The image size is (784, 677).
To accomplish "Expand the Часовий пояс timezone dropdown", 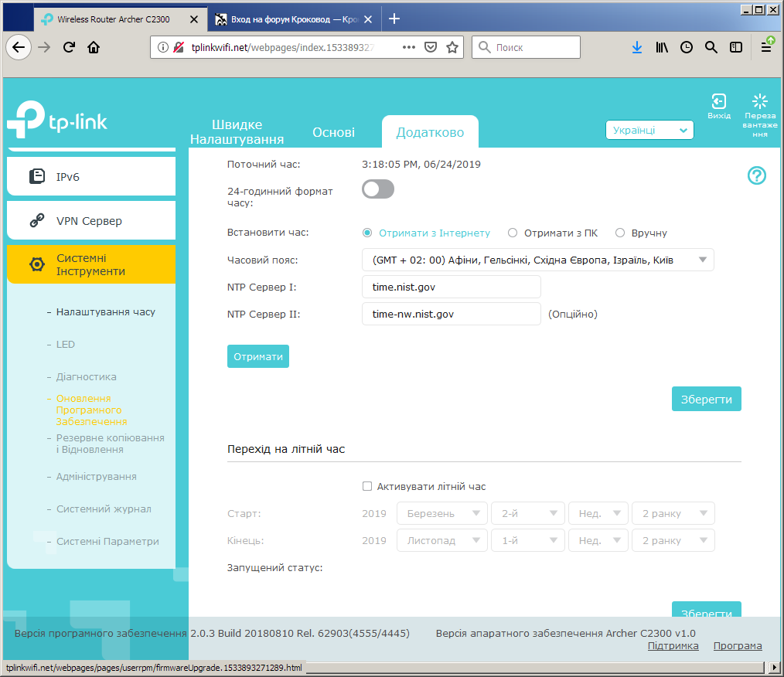I will (537, 260).
